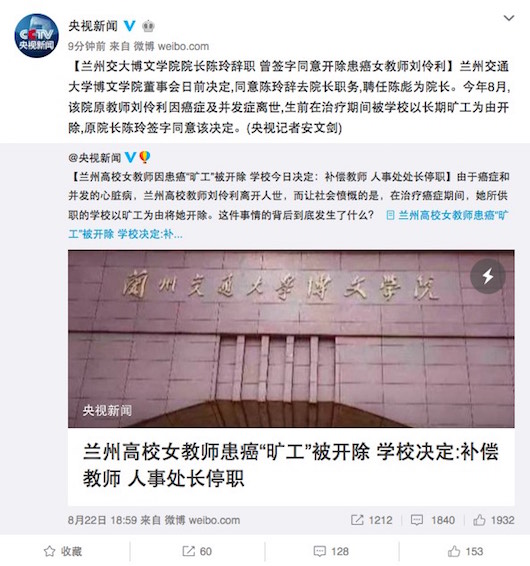The width and height of the screenshot is (530, 566).
Task: Open the article card headline 兰州高校女教师患癌
Action: pos(291,465)
